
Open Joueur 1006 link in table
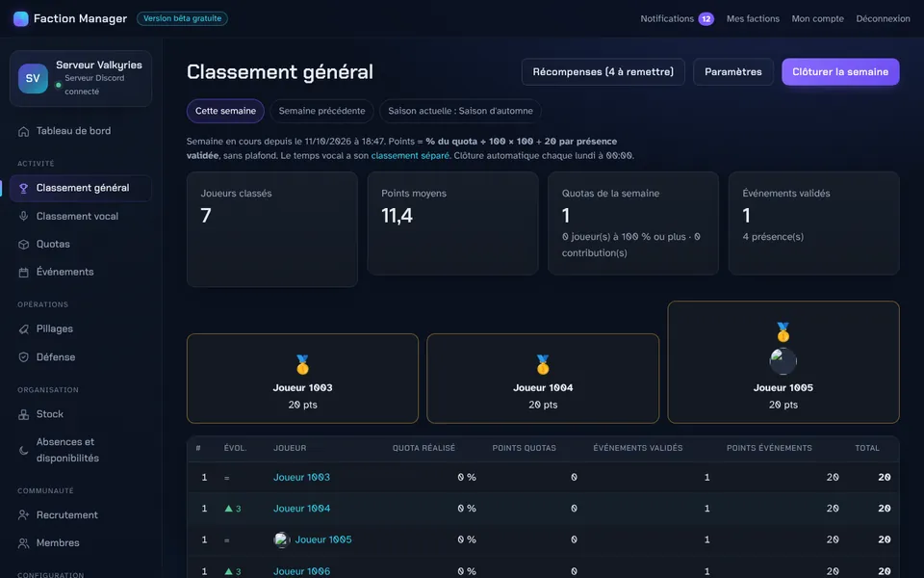click(301, 571)
